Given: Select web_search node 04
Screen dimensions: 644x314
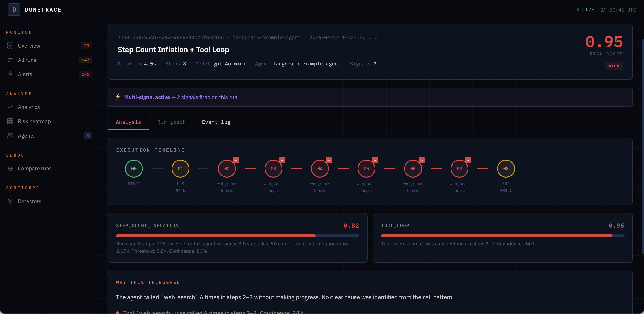Looking at the screenshot, I should tap(320, 169).
